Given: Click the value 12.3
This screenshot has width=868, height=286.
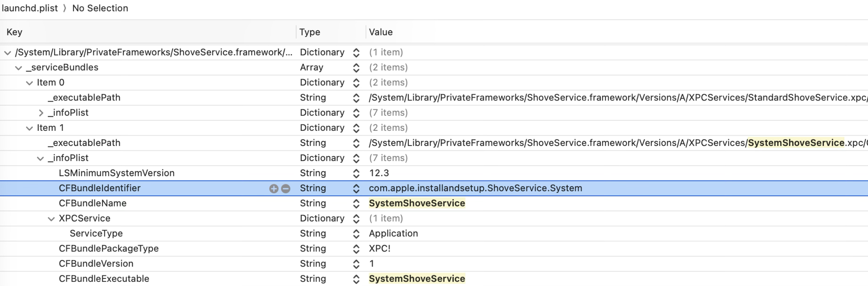Looking at the screenshot, I should (379, 173).
